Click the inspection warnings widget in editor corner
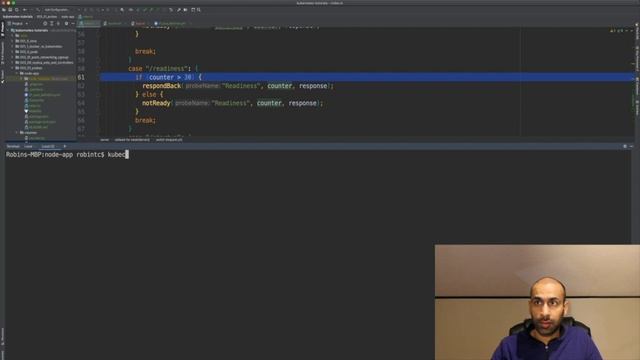The height and width of the screenshot is (360, 640). [616, 31]
